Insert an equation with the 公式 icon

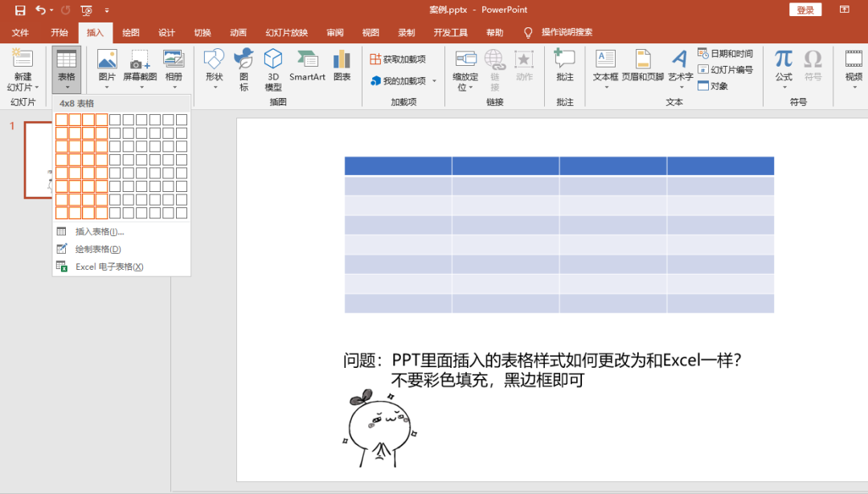tap(784, 59)
